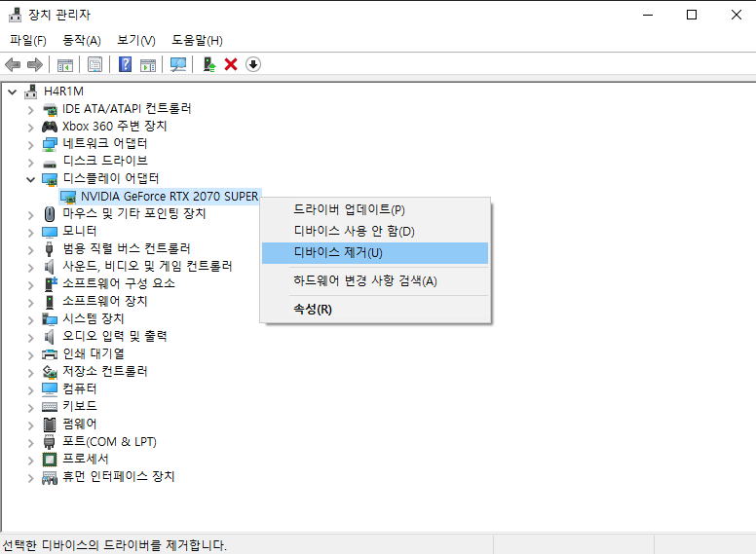Screen dimensions: 756x554
Task: Click the Forward arrow toolbar icon
Action: [x=35, y=64]
